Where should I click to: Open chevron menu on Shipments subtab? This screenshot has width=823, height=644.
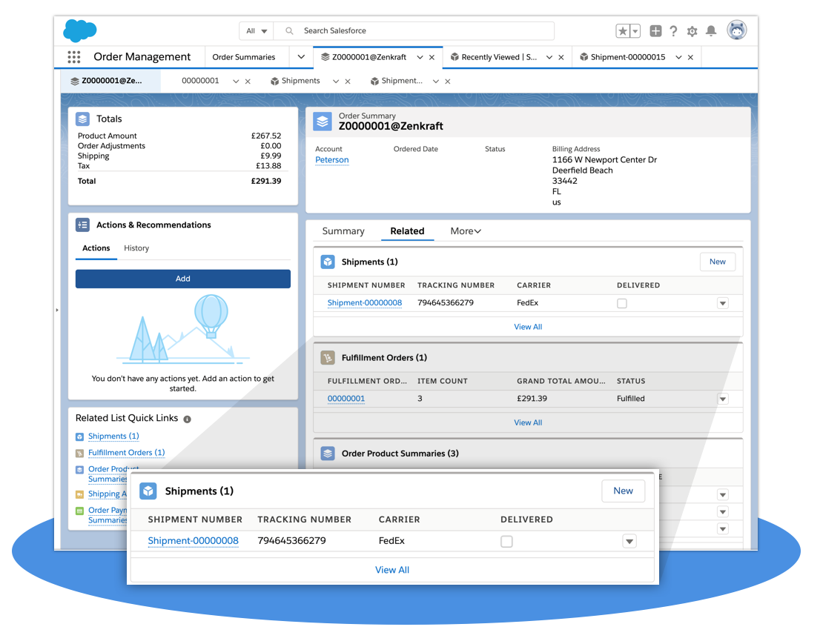(x=336, y=82)
